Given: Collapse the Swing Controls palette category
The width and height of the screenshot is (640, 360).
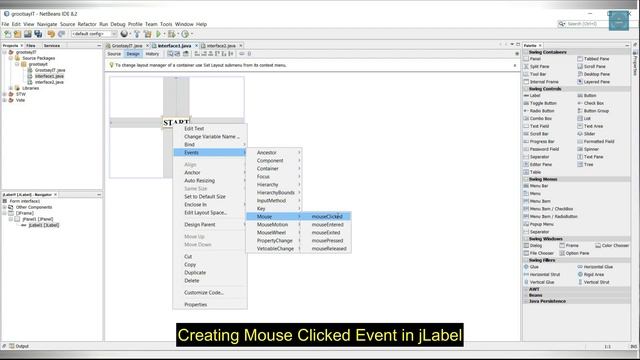Looking at the screenshot, I should (526, 89).
